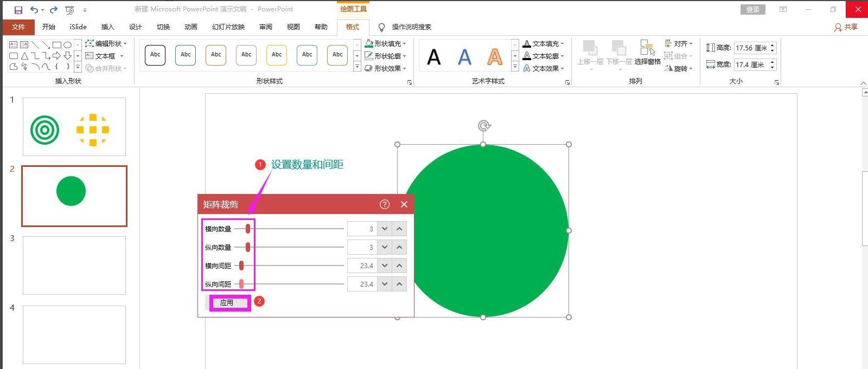Click the 登录 sign-in button
The height and width of the screenshot is (369, 868).
click(753, 9)
